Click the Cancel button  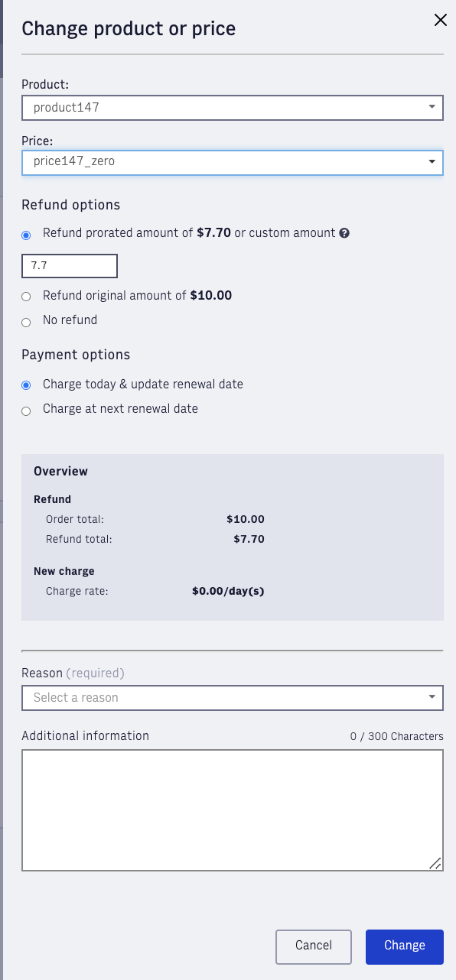pos(314,946)
